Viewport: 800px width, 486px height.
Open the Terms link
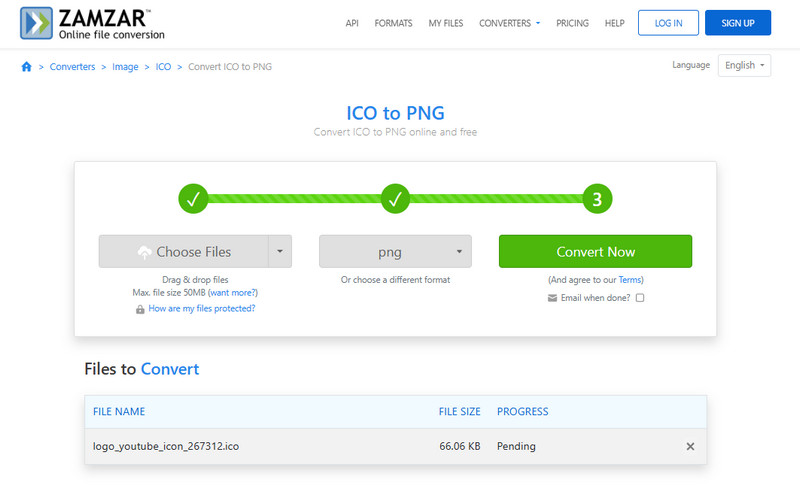(630, 280)
